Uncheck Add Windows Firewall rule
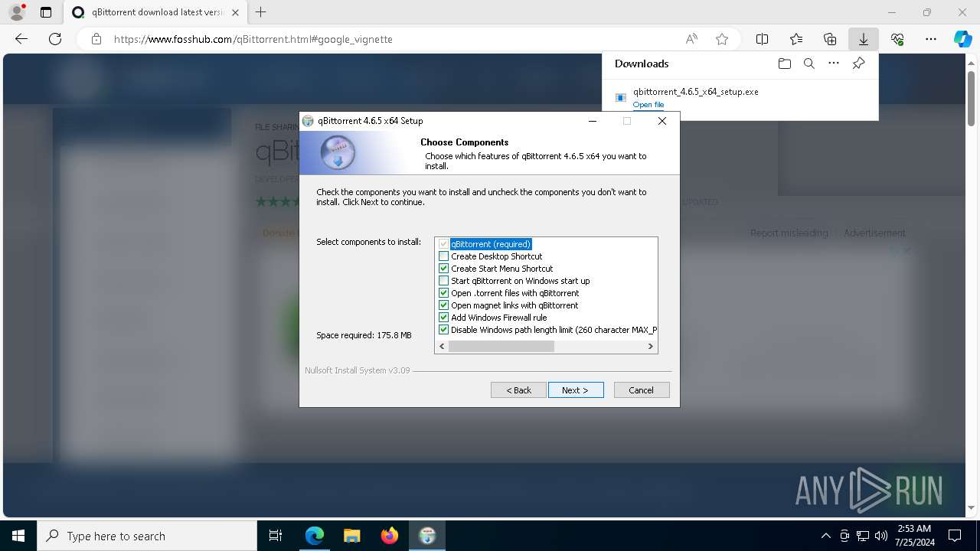This screenshot has height=551, width=980. coord(443,318)
